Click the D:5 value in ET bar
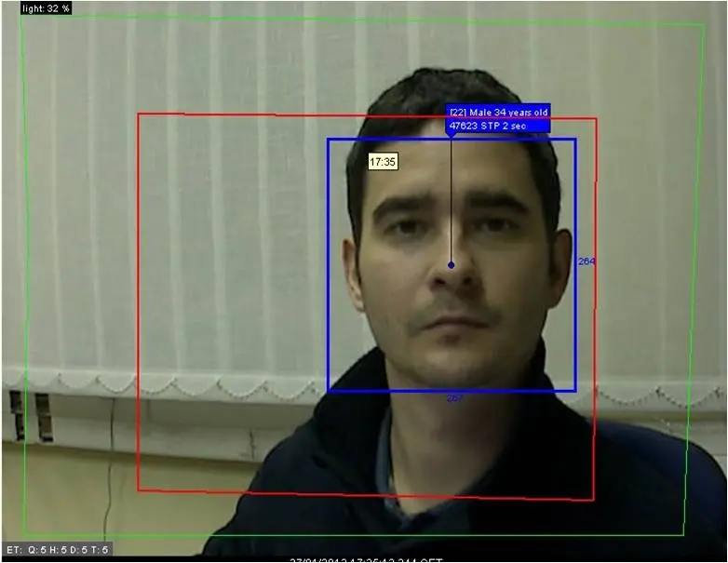728x563 pixels. click(x=78, y=550)
